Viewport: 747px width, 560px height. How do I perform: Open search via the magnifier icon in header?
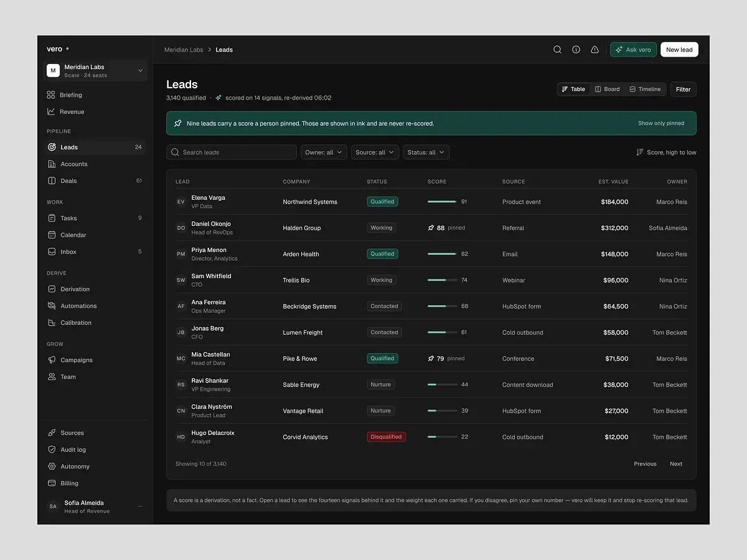point(557,50)
